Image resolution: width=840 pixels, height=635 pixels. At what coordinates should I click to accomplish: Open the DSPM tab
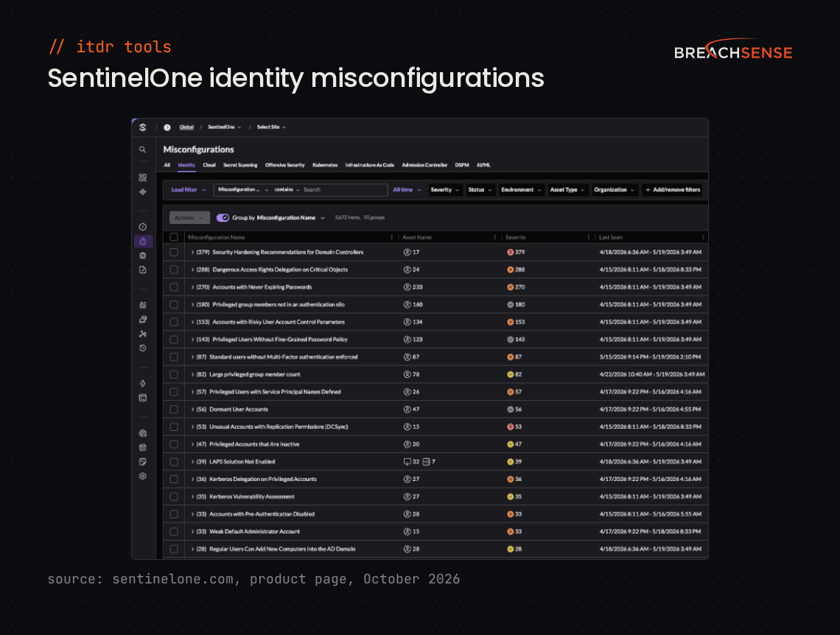[462, 165]
